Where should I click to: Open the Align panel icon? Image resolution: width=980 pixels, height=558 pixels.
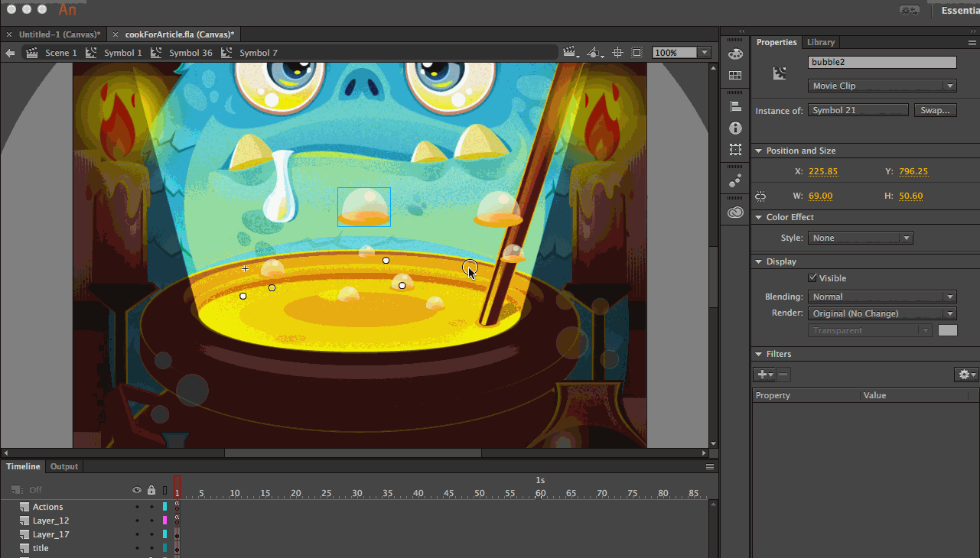tap(735, 107)
